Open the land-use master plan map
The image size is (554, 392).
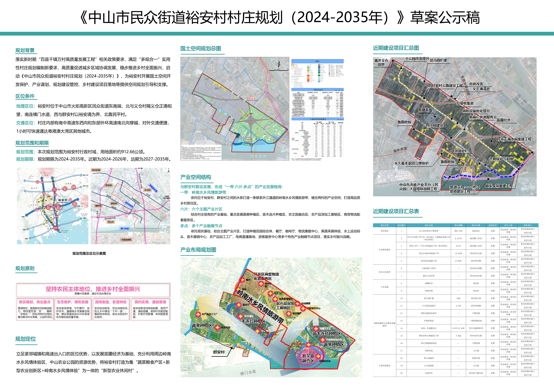(x=235, y=109)
